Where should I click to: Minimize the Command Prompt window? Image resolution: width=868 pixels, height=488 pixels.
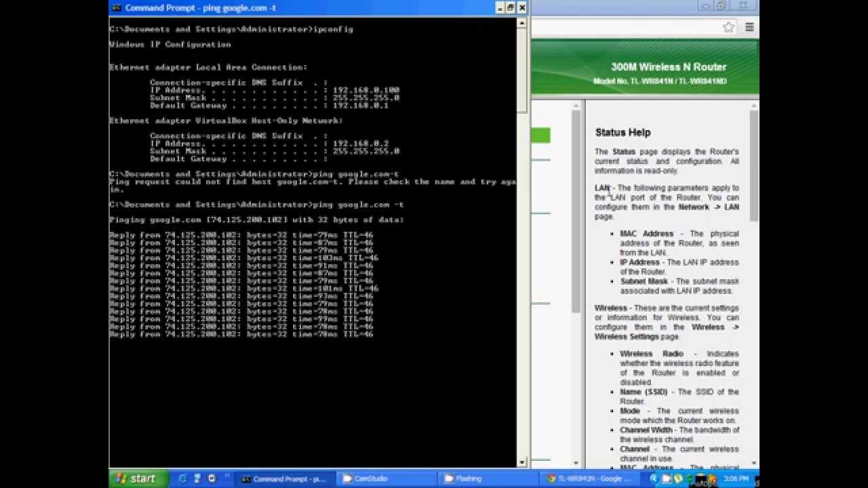500,7
